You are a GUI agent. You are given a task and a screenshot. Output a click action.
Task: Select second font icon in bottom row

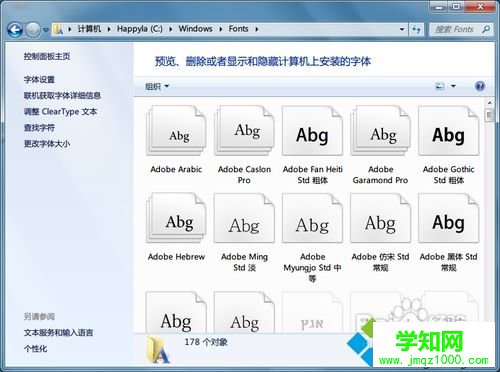244,312
